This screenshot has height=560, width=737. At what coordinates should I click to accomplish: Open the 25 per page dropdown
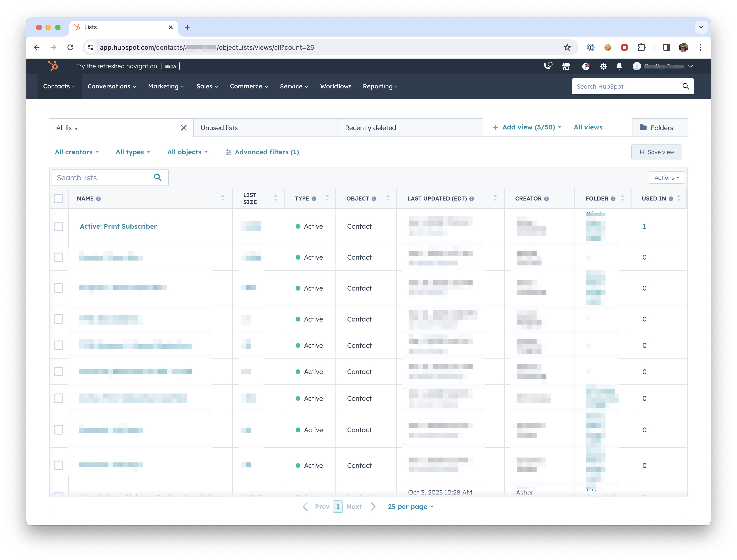(410, 507)
